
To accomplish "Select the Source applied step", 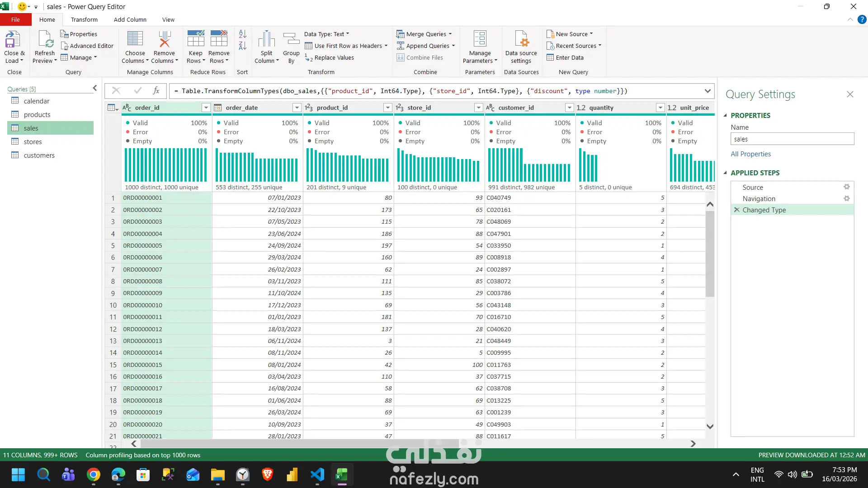I will tap(792, 187).
